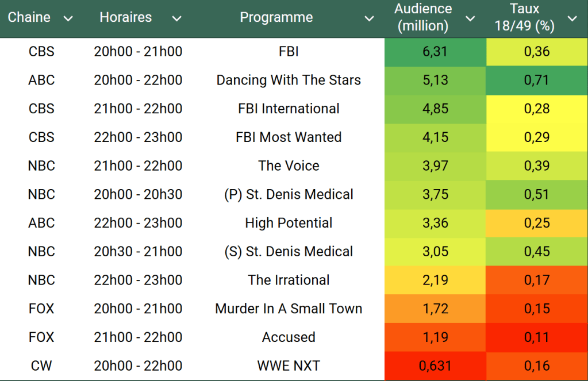Open the Chaine column filter dropdown
This screenshot has width=588, height=381.
click(68, 18)
